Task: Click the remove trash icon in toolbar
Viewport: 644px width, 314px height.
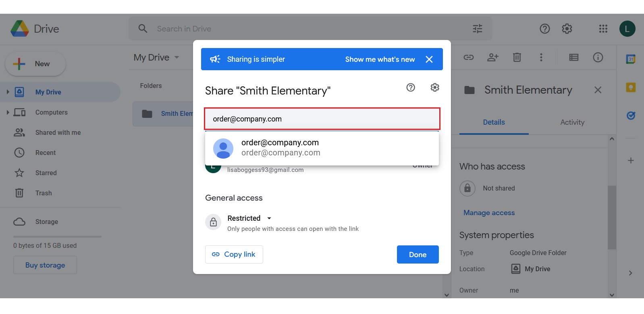Action: (517, 57)
